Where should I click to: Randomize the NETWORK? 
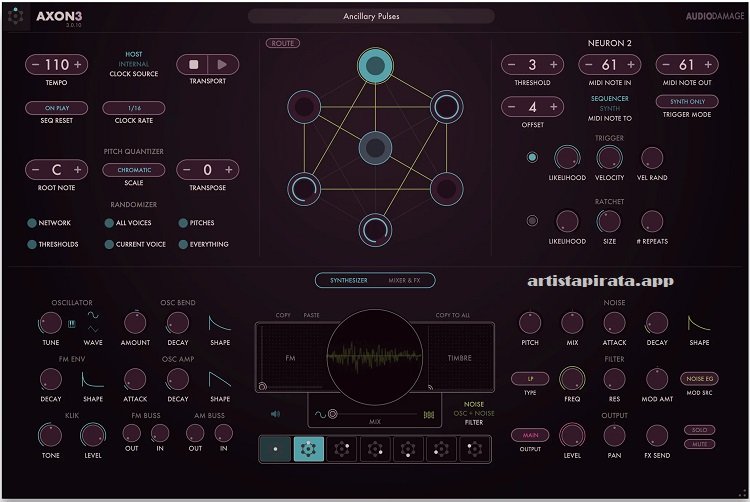pos(49,223)
